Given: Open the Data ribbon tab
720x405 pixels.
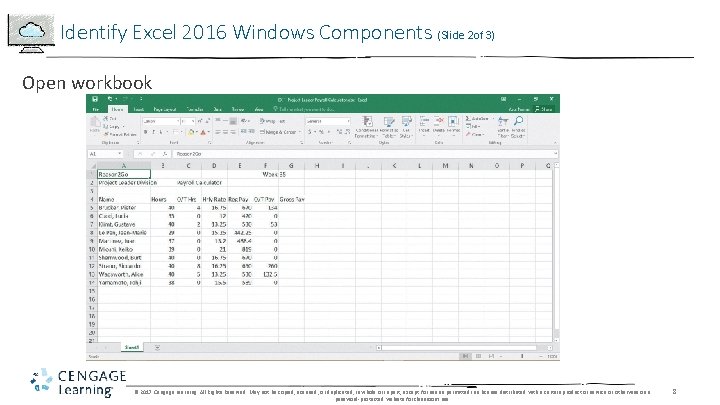Looking at the screenshot, I should (x=218, y=109).
